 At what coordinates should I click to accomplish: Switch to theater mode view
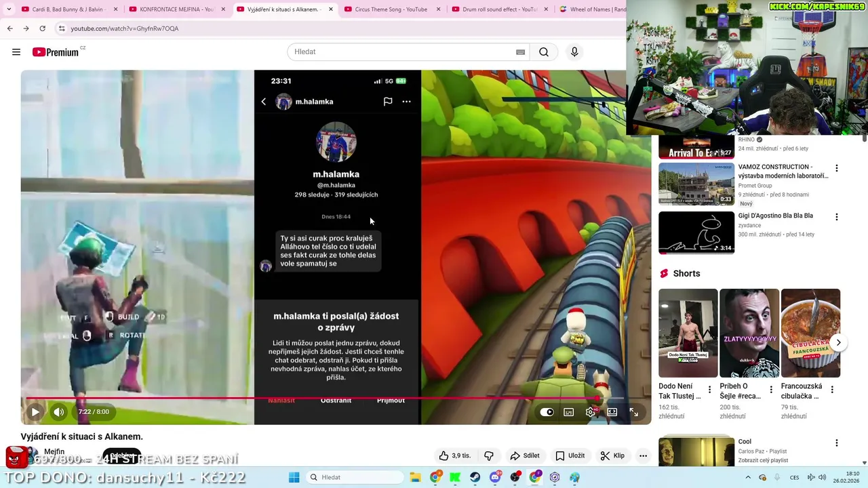612,412
